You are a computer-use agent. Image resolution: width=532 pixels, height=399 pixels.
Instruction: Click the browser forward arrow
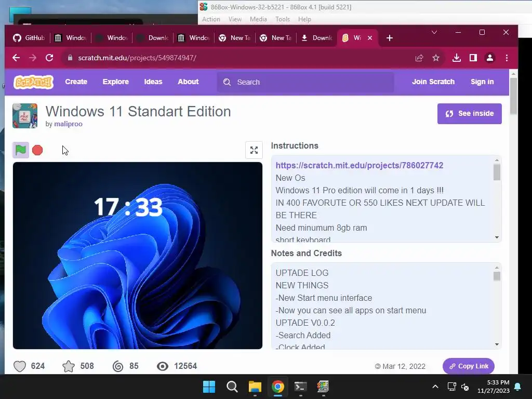(x=33, y=58)
